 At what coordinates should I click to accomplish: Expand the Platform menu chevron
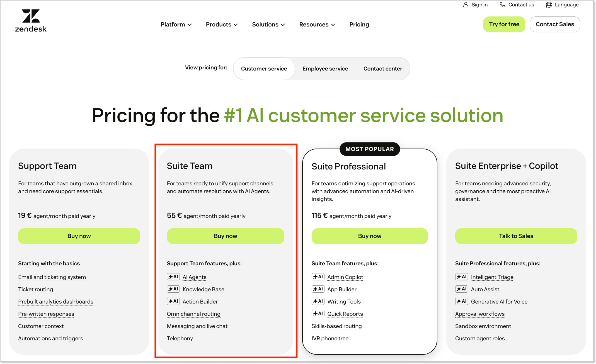(x=190, y=25)
